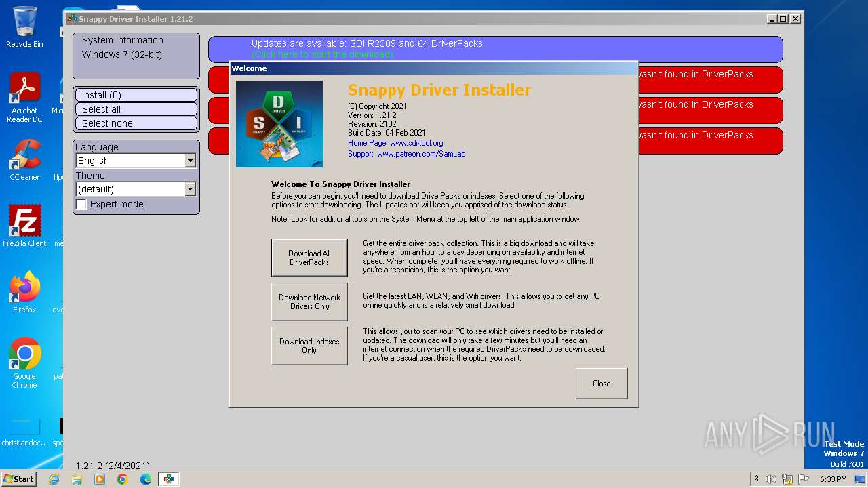Click Download All DriverPacks button
The height and width of the screenshot is (488, 868).
pos(309,258)
